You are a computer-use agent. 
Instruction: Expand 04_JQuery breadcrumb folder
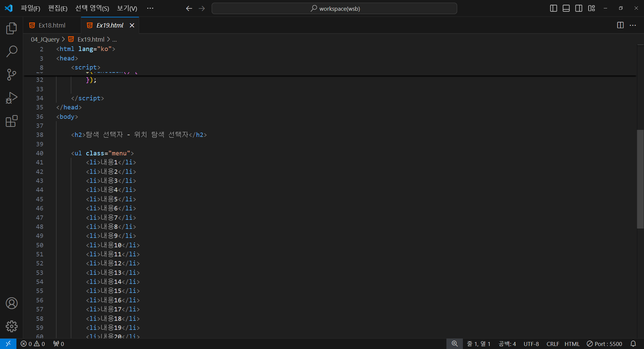click(x=45, y=39)
